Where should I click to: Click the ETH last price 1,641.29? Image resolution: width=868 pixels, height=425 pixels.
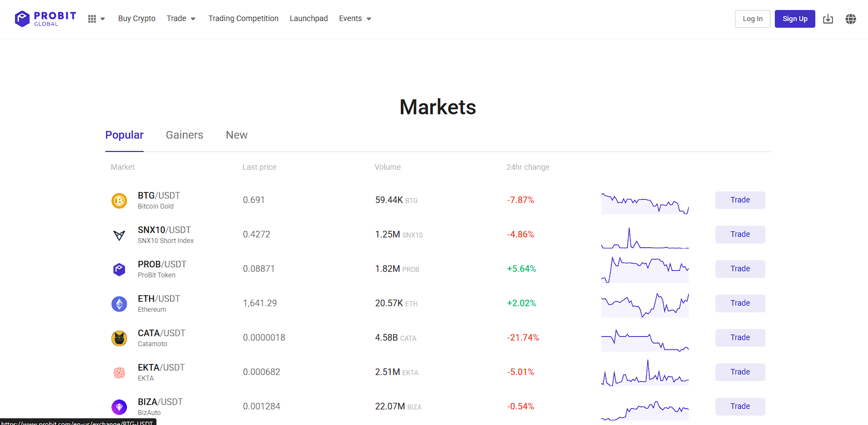[260, 303]
